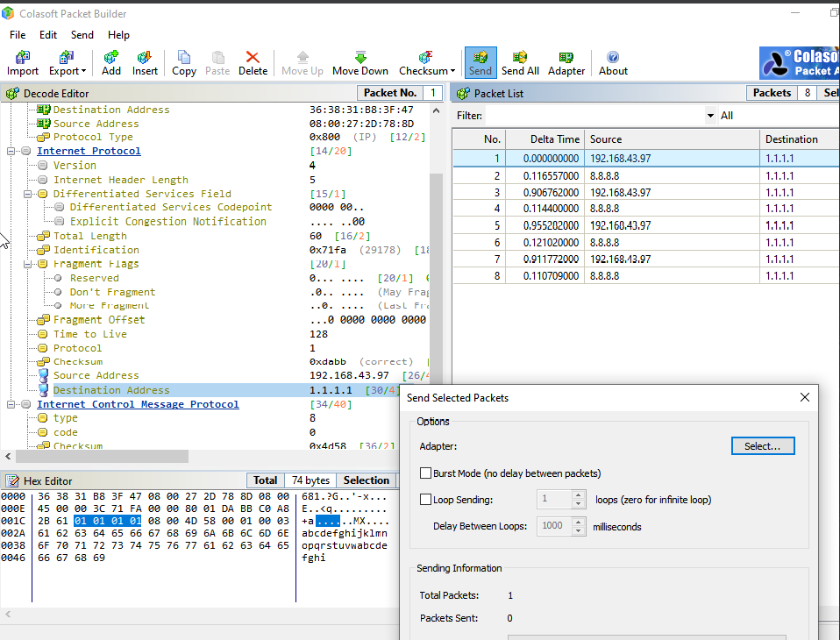Click highlighted hex bytes 01 01 01 01

coord(108,521)
